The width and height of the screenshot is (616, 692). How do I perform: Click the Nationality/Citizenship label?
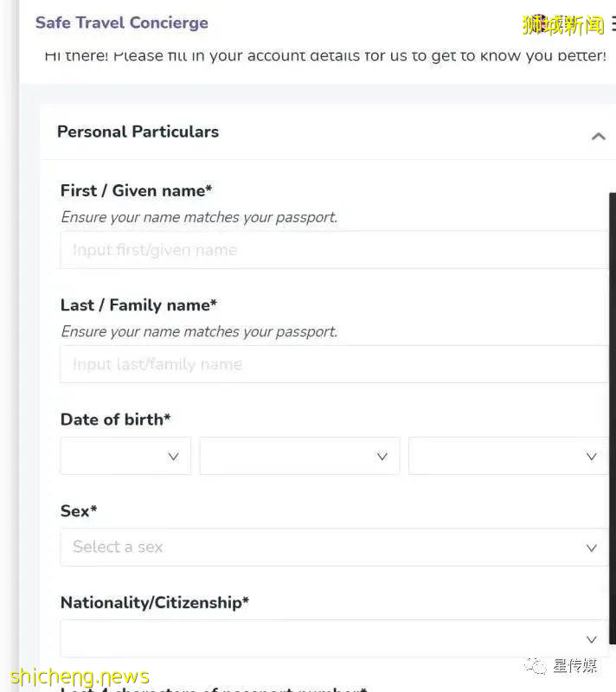(154, 602)
